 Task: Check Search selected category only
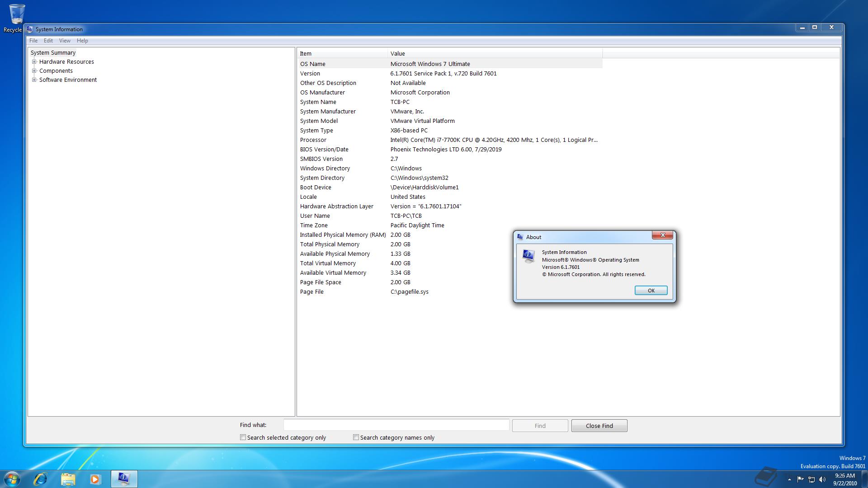pyautogui.click(x=243, y=437)
